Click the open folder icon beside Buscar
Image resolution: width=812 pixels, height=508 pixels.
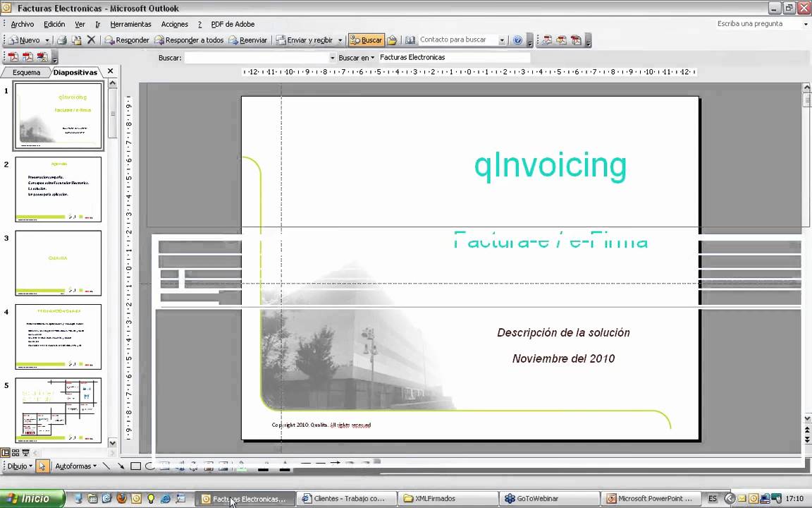(392, 40)
